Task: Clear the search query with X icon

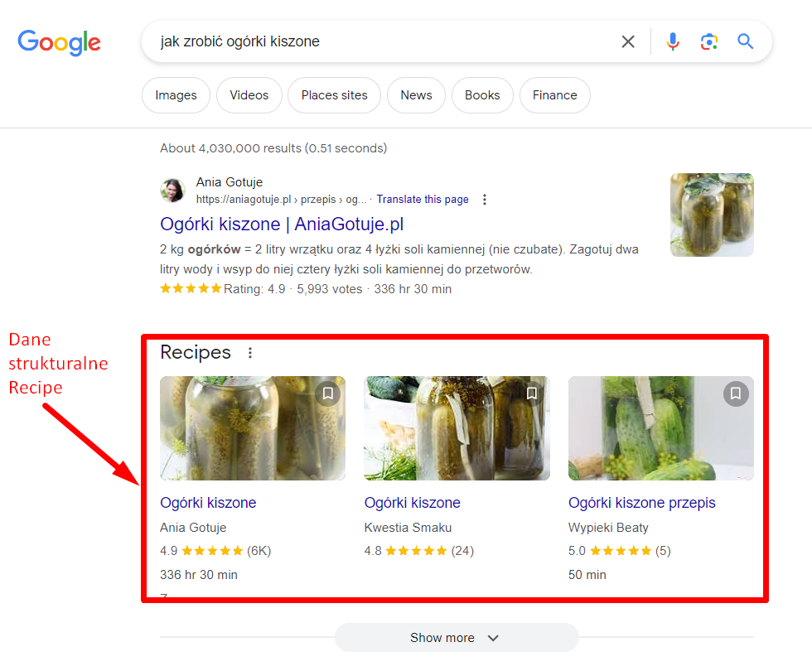Action: tap(628, 41)
